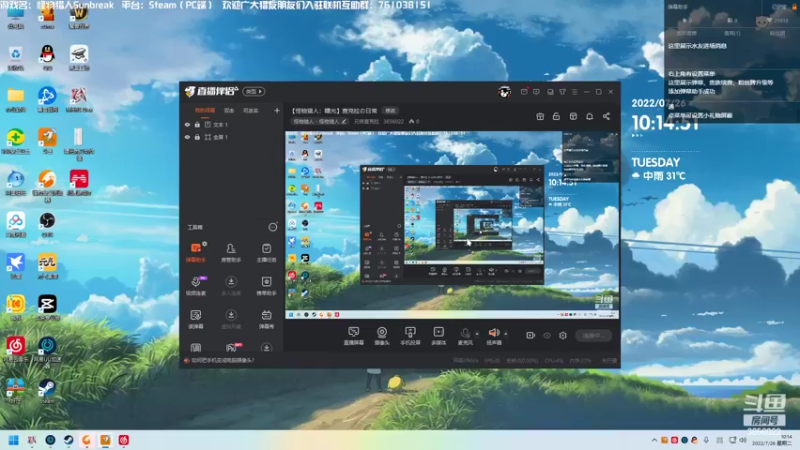
Task: Open notifications bell in the room header
Action: pyautogui.click(x=589, y=116)
